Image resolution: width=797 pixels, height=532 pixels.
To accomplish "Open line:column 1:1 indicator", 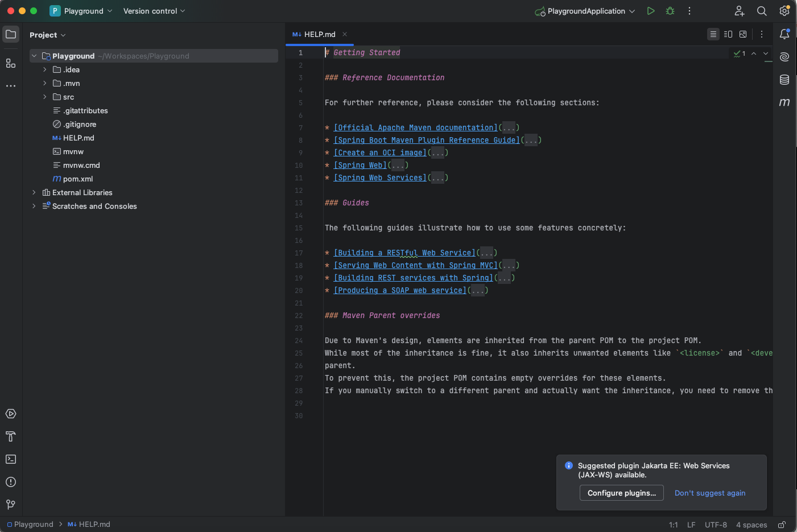I will click(673, 525).
